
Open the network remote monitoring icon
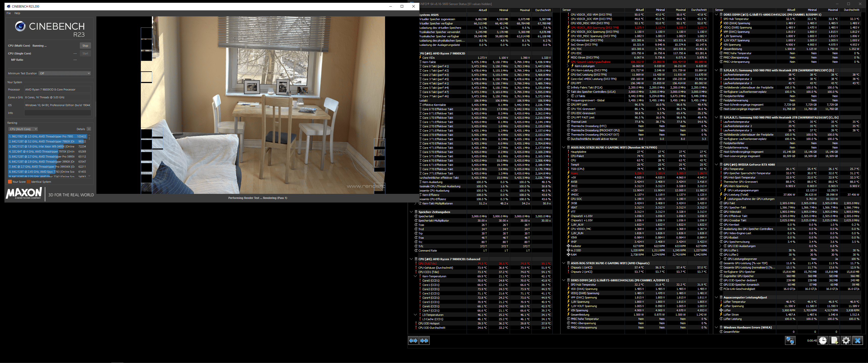(x=790, y=341)
